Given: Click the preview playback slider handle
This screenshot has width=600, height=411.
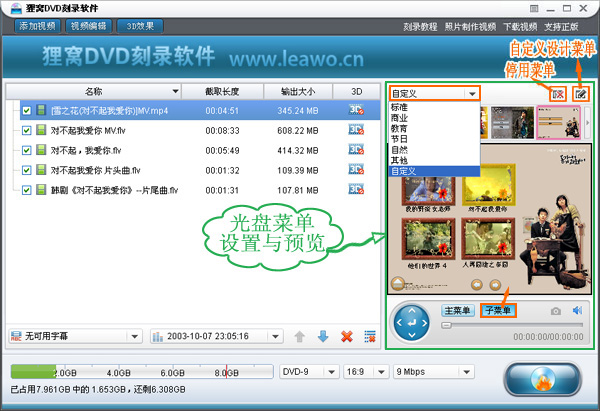Looking at the screenshot, I should [x=446, y=325].
